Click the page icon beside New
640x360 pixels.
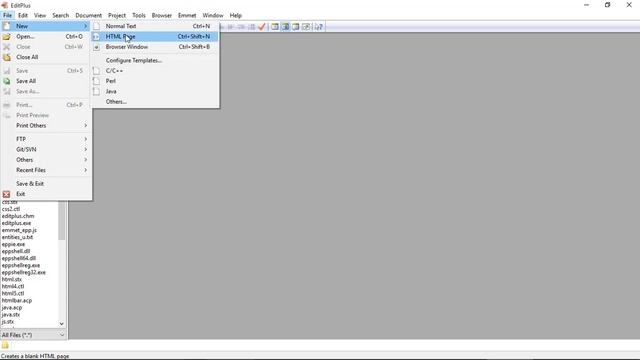click(7, 26)
